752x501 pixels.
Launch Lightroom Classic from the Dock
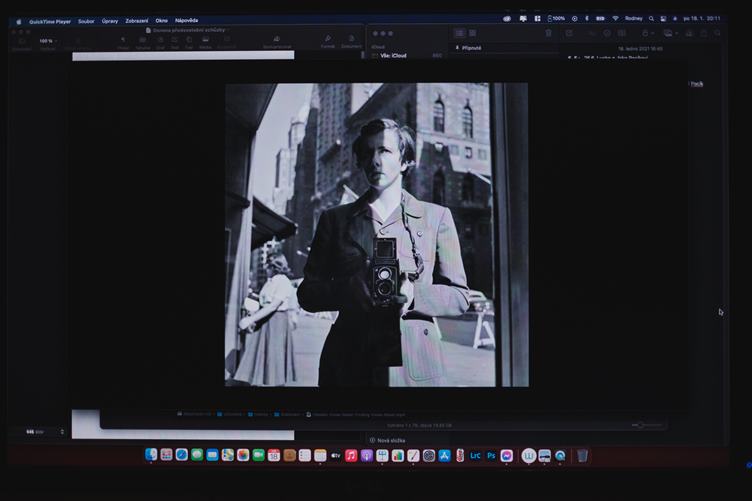point(475,455)
